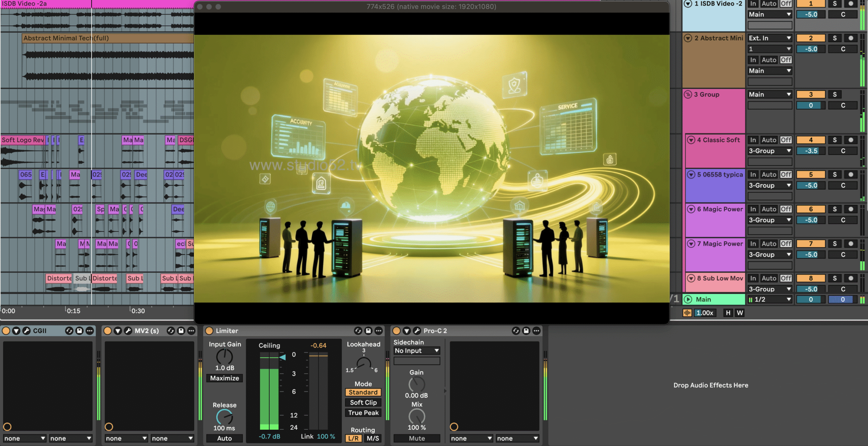
Task: Solo the 5 06558 typica track
Action: click(x=834, y=174)
